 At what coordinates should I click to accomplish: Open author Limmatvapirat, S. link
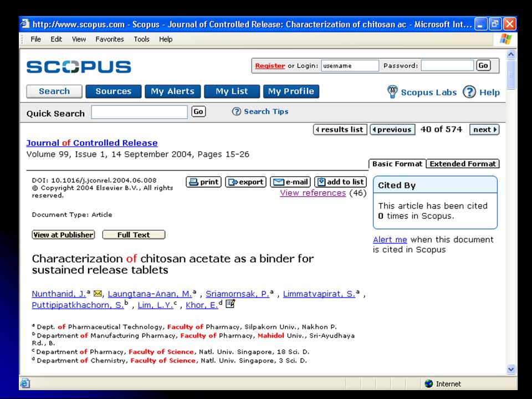tap(319, 294)
